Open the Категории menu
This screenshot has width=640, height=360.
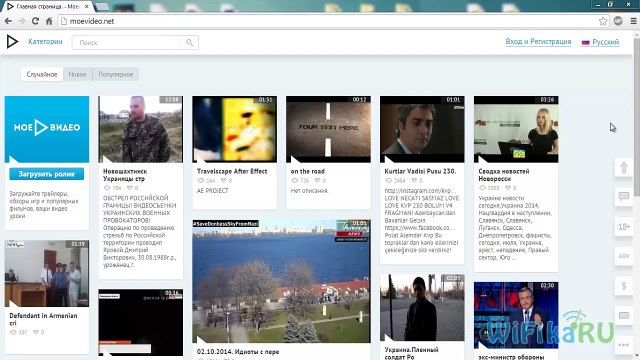point(45,42)
